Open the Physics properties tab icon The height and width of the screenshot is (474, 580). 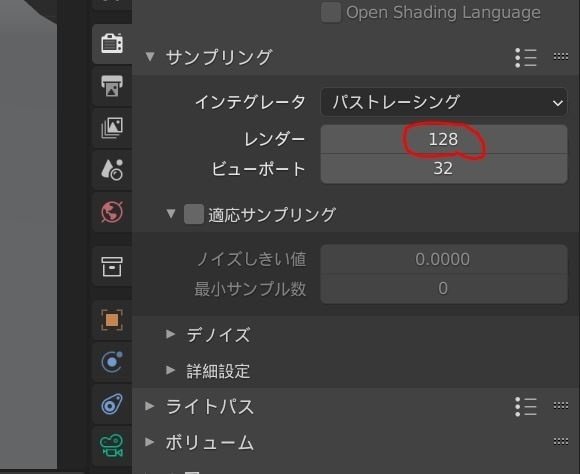click(x=112, y=362)
